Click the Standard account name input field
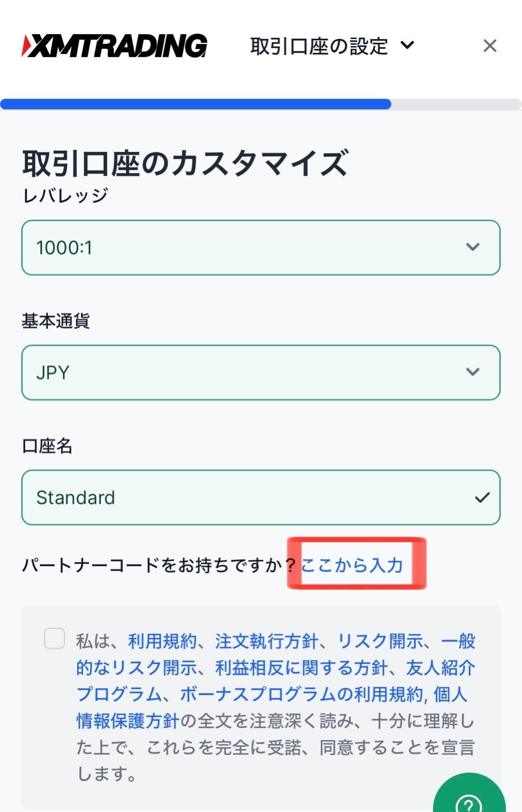 click(221, 498)
